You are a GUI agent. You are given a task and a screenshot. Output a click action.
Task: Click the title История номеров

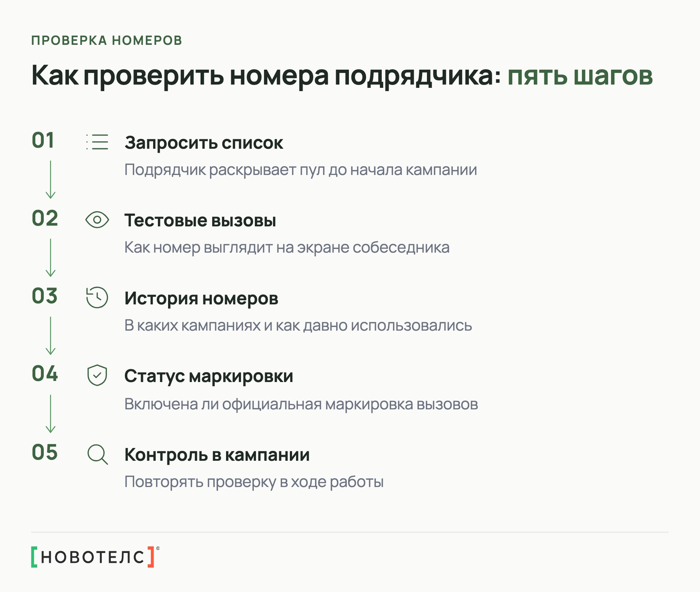201,299
